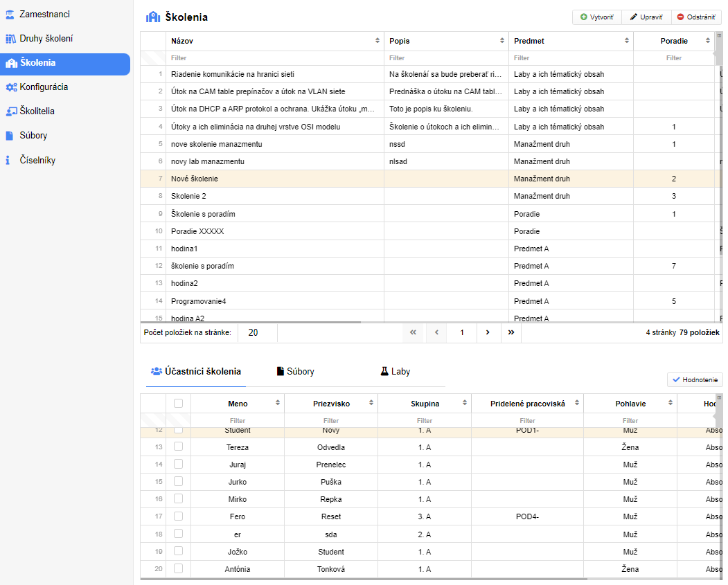Image resolution: width=728 pixels, height=585 pixels.
Task: Toggle the select-all checkbox in participants header
Action: pos(178,403)
